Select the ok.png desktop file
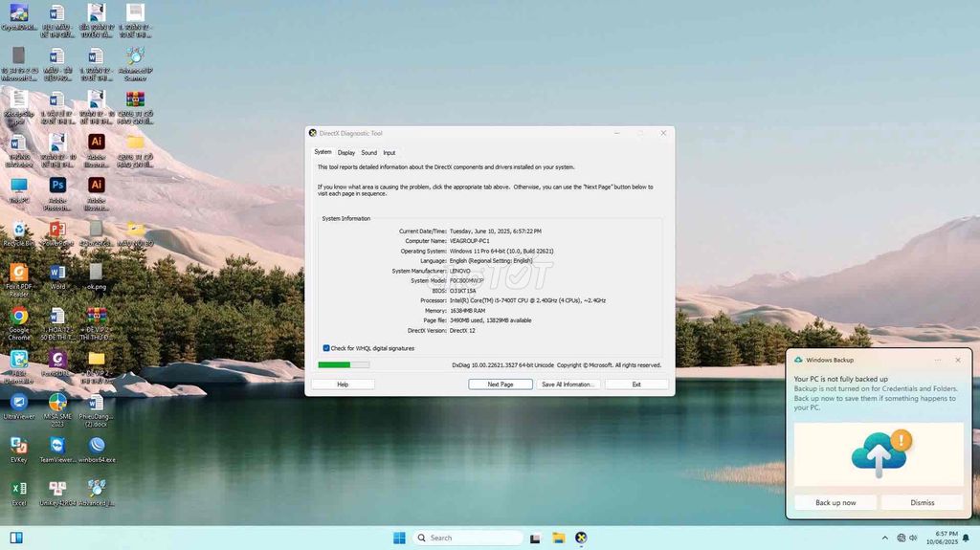Image resolution: width=980 pixels, height=550 pixels. [96, 276]
